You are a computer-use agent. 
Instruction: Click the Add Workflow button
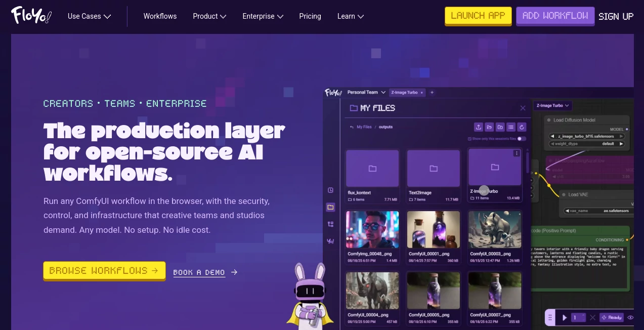pyautogui.click(x=555, y=16)
